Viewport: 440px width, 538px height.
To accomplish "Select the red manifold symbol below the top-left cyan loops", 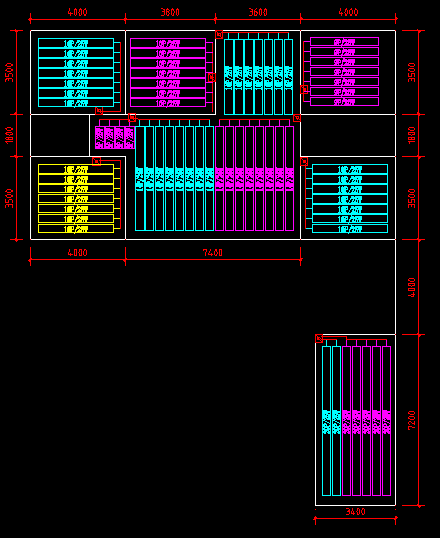I will point(99,111).
